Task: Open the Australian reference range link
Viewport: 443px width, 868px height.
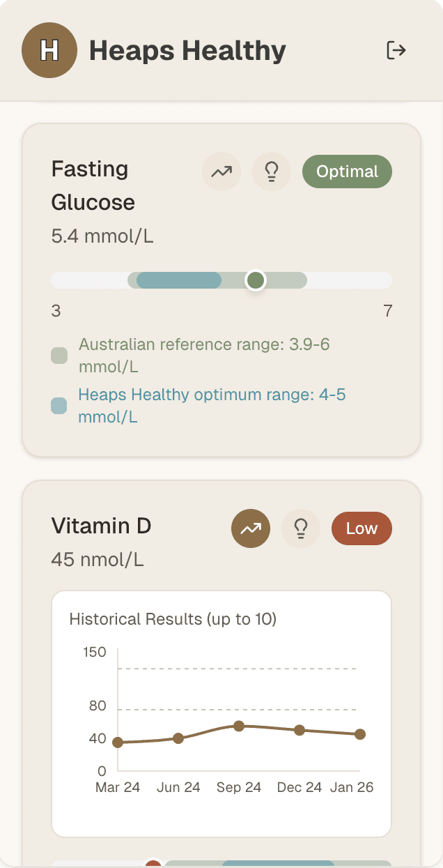Action: (x=205, y=354)
